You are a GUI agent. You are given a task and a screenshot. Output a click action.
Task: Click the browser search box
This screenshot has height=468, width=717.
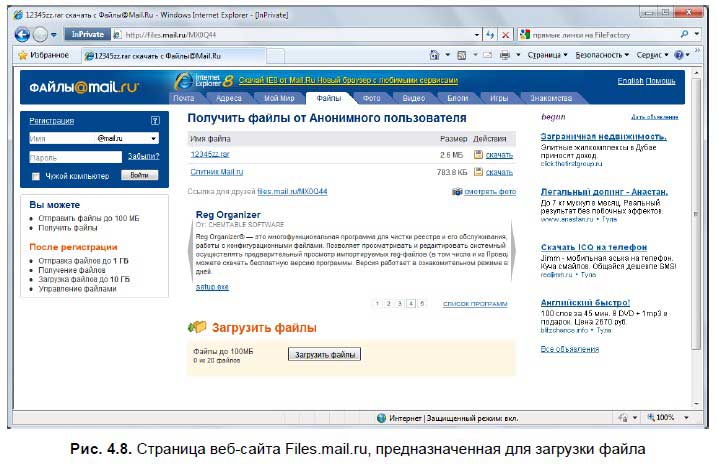coord(604,35)
